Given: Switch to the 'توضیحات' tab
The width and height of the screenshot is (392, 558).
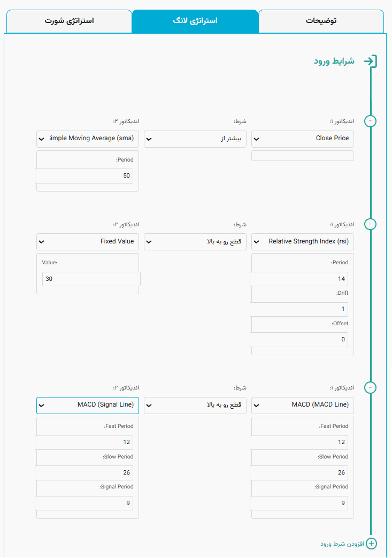Looking at the screenshot, I should pos(321,21).
